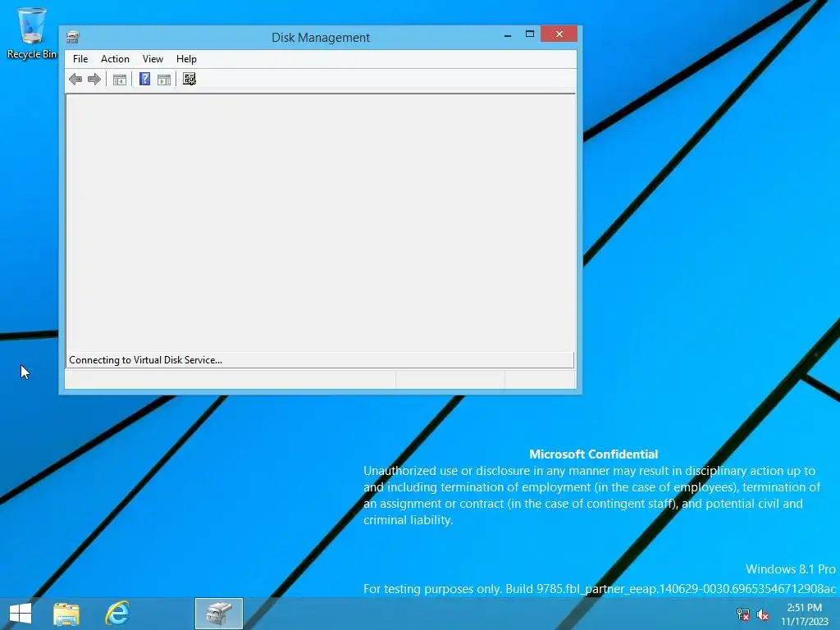The height and width of the screenshot is (630, 840).
Task: Open the Help menu
Action: (x=186, y=59)
